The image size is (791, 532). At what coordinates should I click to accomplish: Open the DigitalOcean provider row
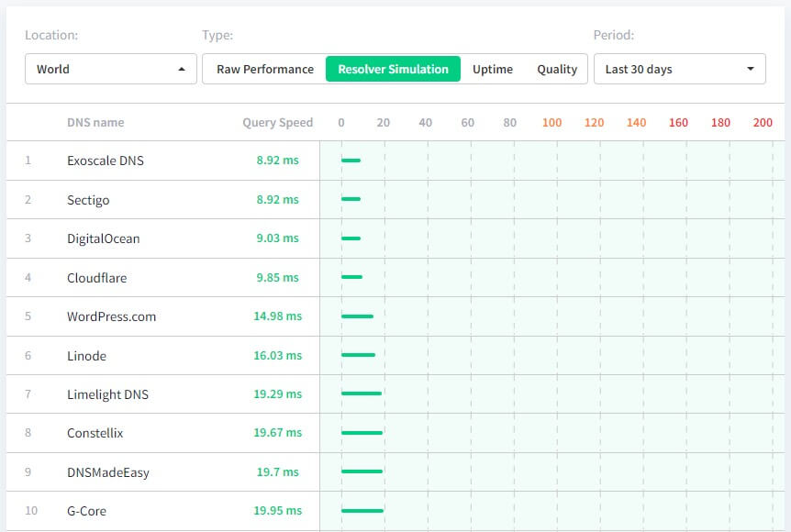coord(395,238)
